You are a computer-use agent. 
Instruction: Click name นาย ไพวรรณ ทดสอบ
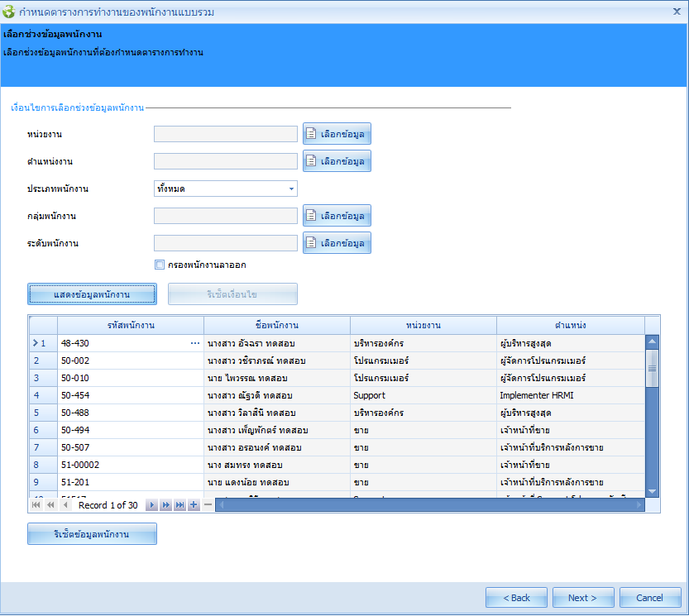[x=247, y=379]
